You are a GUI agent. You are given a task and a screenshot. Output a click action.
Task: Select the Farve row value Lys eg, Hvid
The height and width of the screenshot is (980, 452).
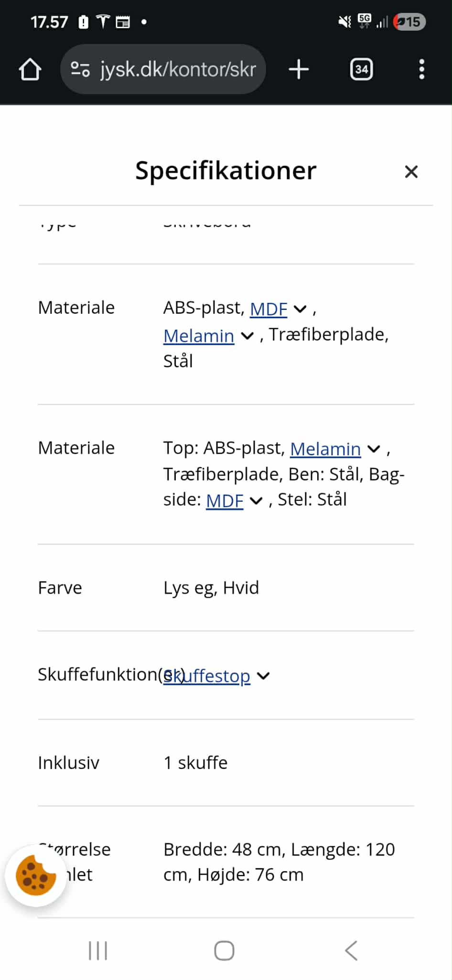[x=211, y=588]
